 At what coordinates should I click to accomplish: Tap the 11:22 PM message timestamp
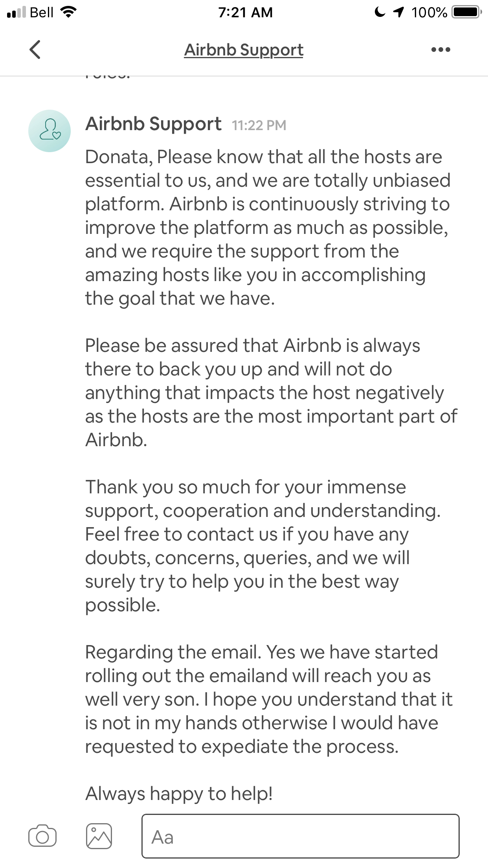pyautogui.click(x=259, y=125)
